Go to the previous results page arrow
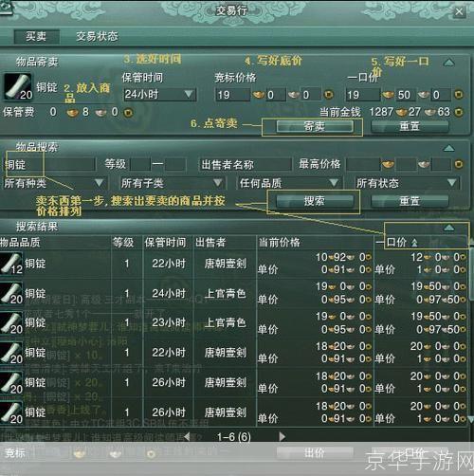The height and width of the screenshot is (476, 474). pos(187,437)
